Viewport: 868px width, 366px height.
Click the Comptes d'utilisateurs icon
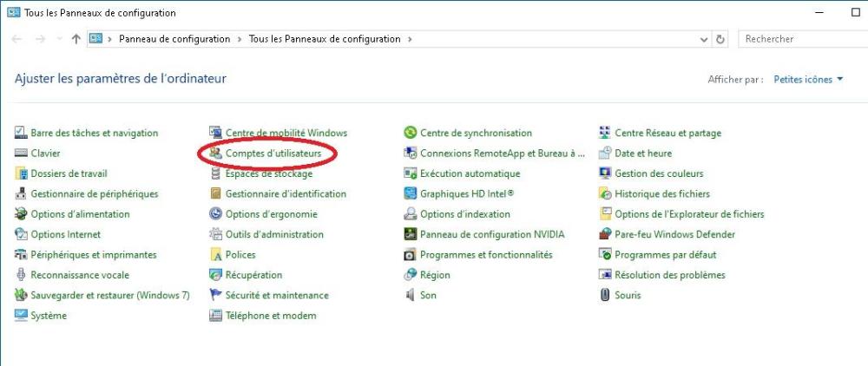click(215, 154)
